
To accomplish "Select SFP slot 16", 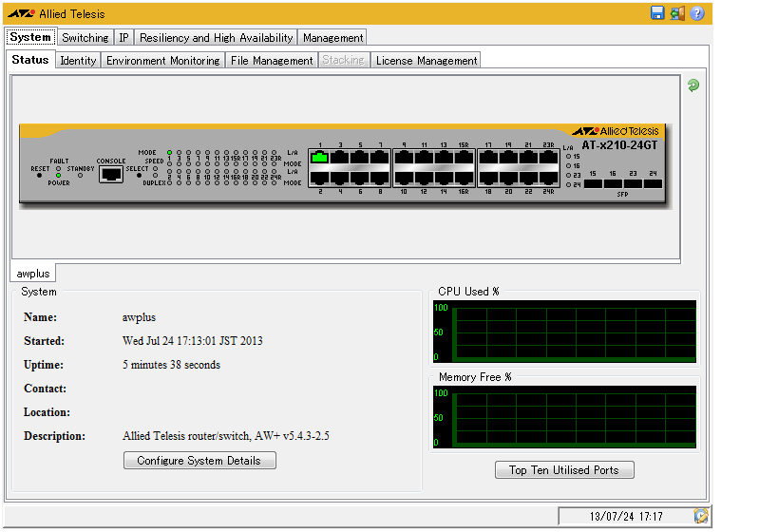I will tap(613, 183).
